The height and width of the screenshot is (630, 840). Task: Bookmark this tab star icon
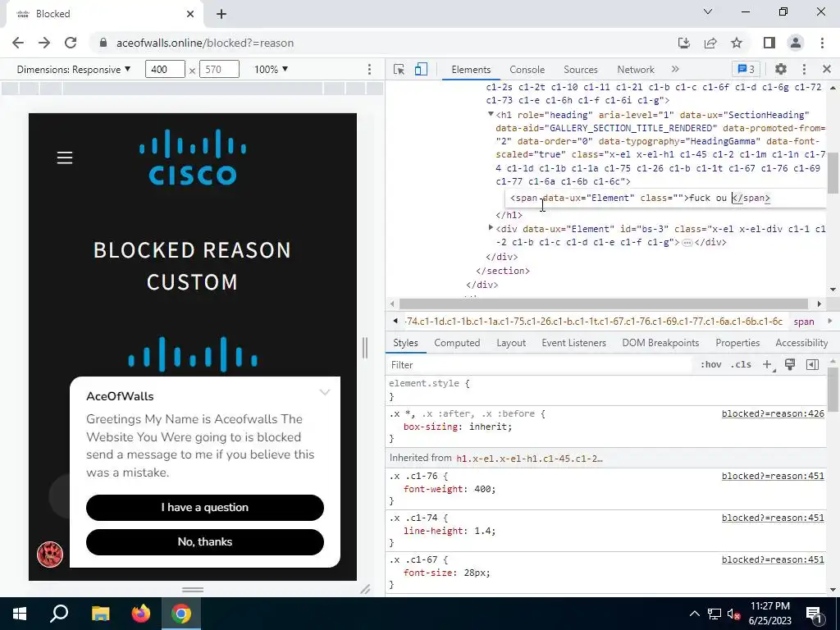click(x=737, y=43)
